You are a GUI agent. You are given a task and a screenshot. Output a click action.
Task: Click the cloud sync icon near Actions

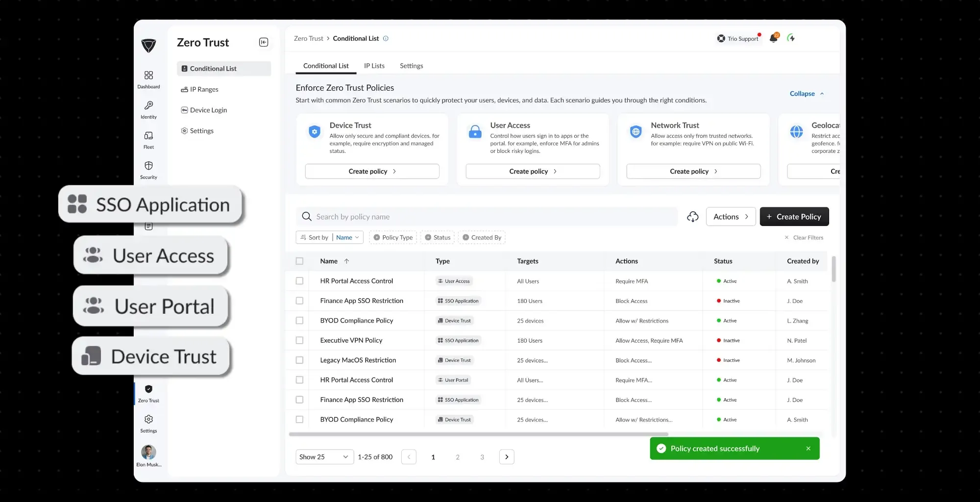(x=692, y=217)
